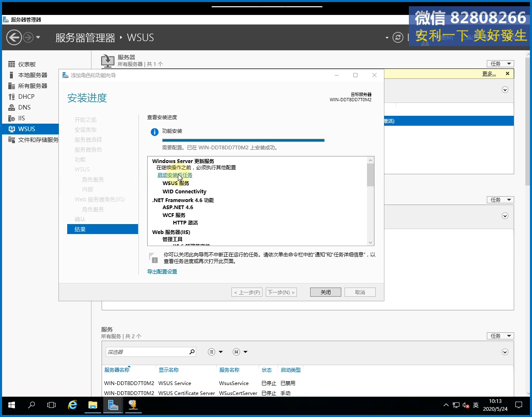Dismiss the yellow notification bar
The height and width of the screenshot is (417, 532).
[x=508, y=73]
